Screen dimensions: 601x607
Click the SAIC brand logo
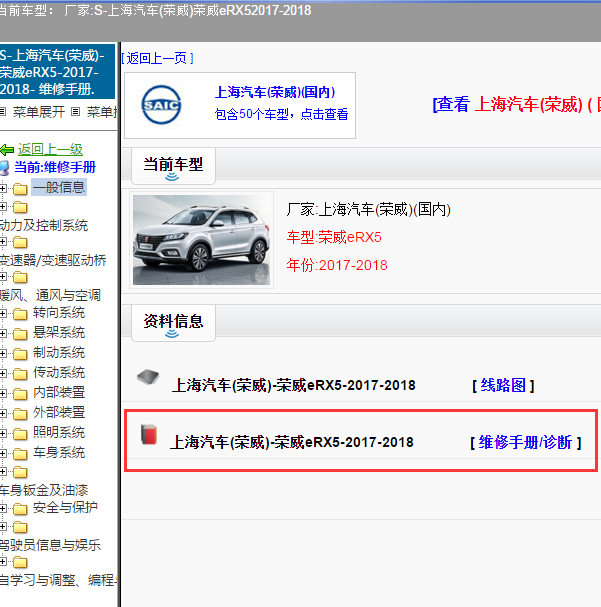click(x=161, y=105)
